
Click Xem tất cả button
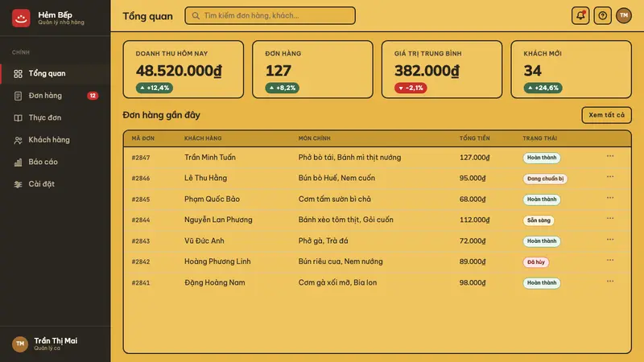point(607,115)
